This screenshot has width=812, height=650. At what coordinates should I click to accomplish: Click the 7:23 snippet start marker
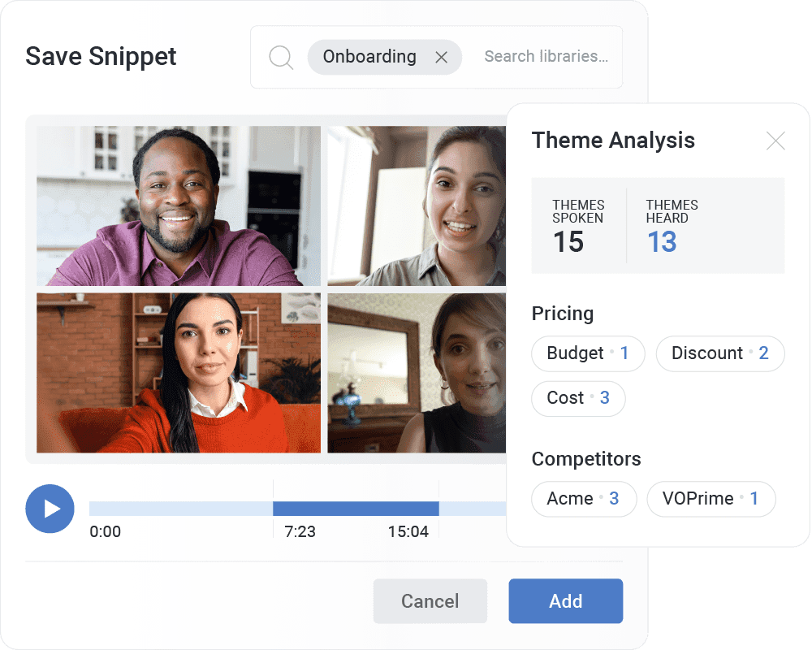coord(274,509)
